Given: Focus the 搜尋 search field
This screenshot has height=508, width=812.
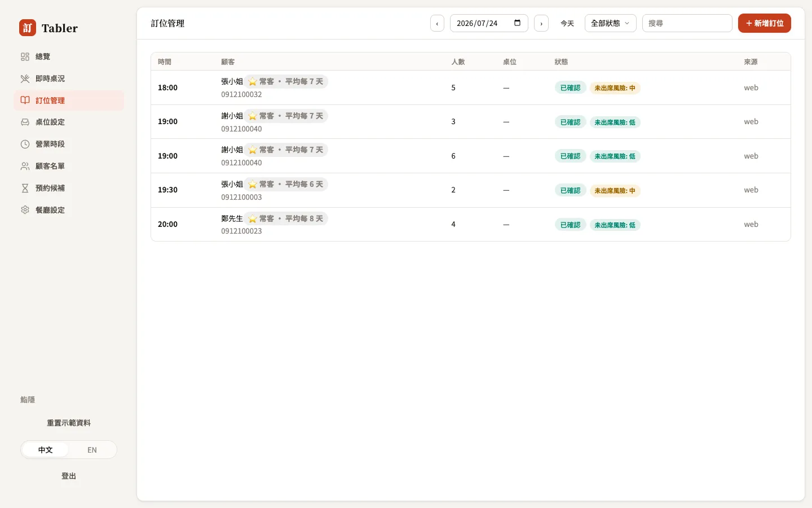Looking at the screenshot, I should pos(687,23).
